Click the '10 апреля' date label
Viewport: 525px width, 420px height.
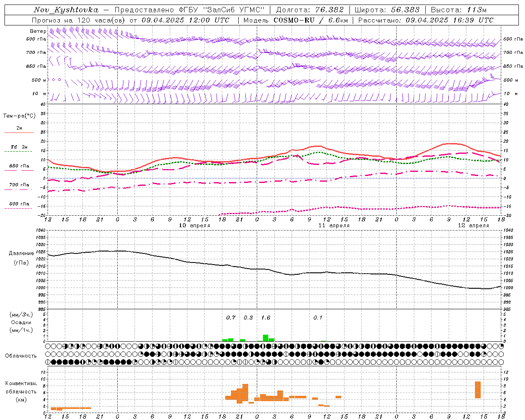coord(194,226)
